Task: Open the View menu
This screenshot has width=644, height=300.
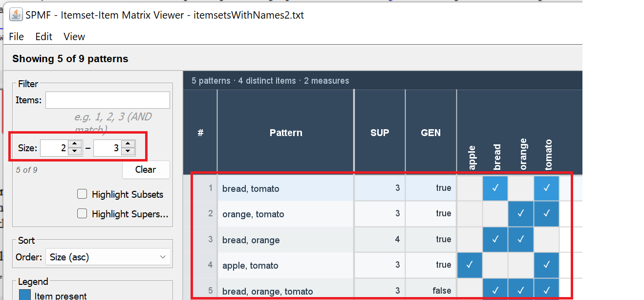Action: pos(74,36)
